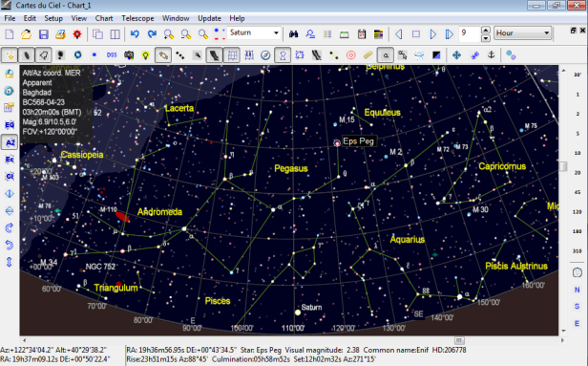Click the field of view 45 degree scale marker
Viewport: 588px width, 366px height.
(577, 192)
